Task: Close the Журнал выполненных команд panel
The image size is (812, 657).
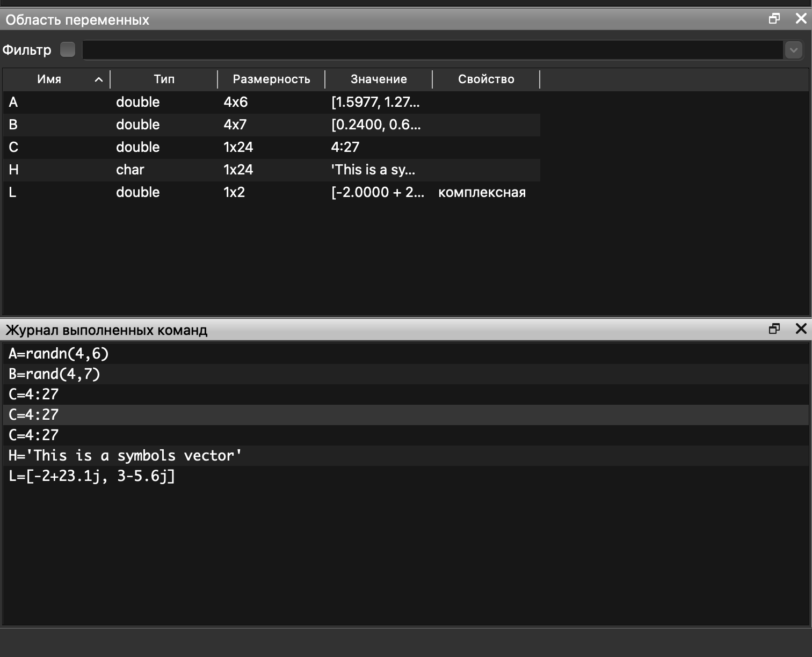Action: coord(801,329)
